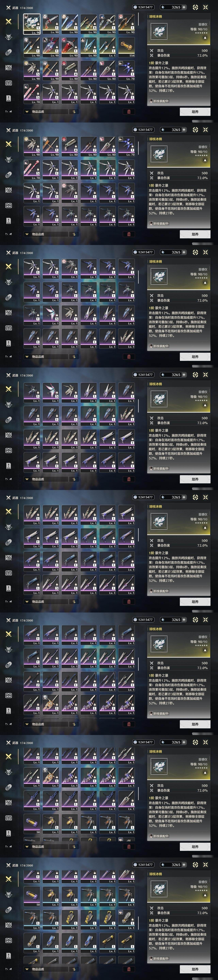
Task: Expand the 物品品质 dropdown in the second panel from top
Action: (x=45, y=234)
